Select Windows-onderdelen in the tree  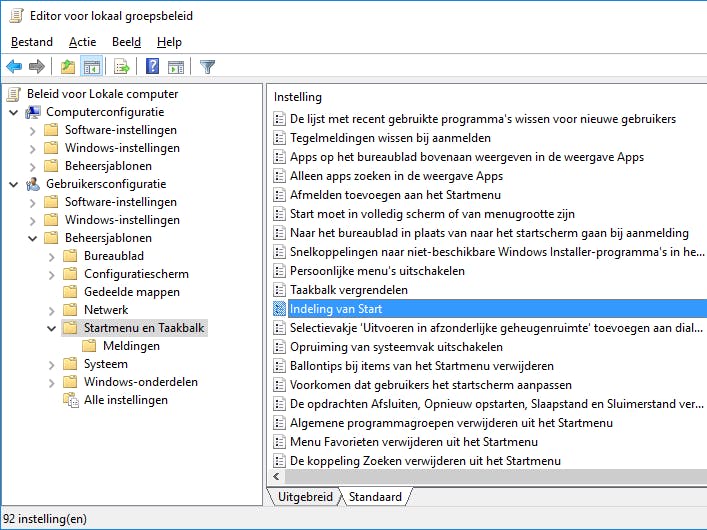tap(141, 382)
